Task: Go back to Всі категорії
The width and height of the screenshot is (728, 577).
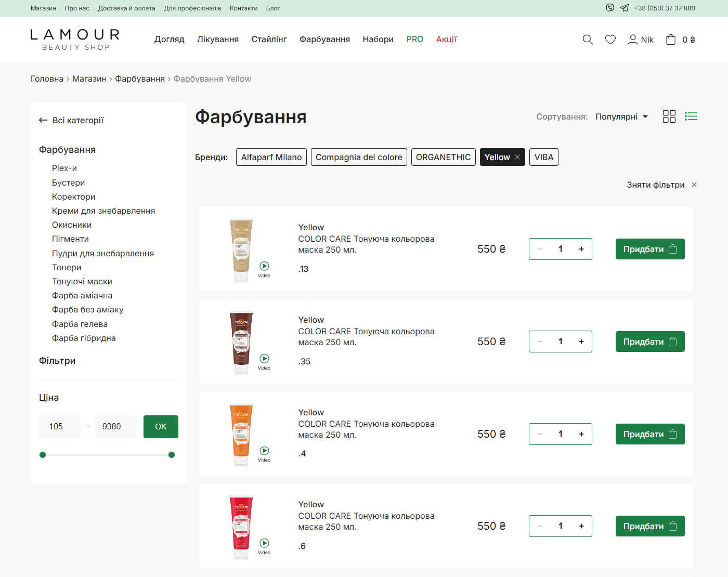Action: (71, 120)
